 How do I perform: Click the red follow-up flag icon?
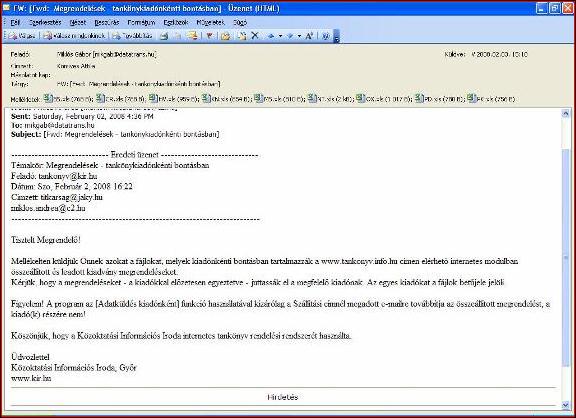point(209,36)
